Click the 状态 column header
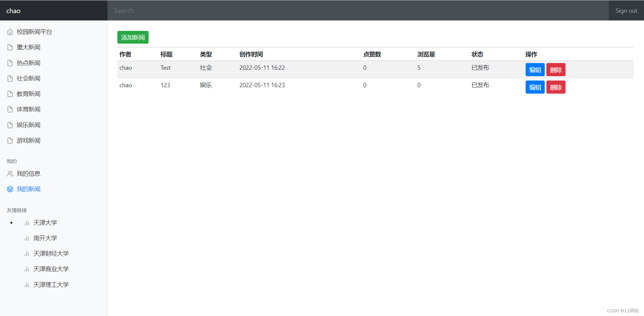Screen dimensions: 644x316 coord(477,54)
